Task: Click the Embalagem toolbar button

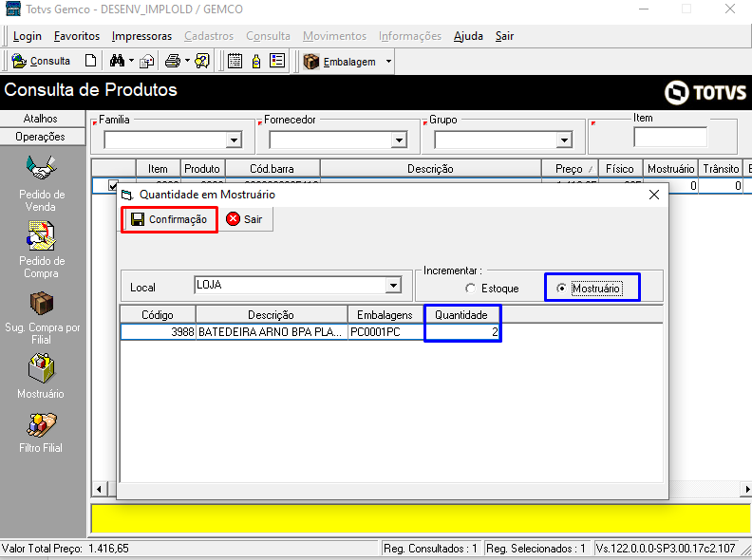Action: pyautogui.click(x=340, y=62)
